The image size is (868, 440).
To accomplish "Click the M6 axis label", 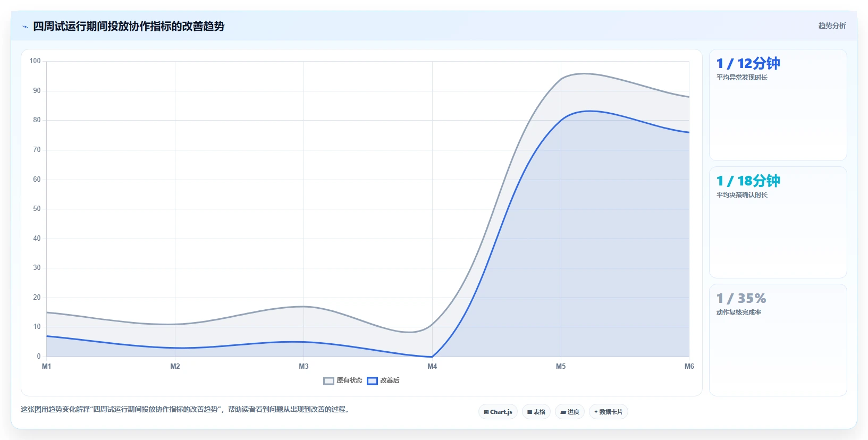I will pos(689,366).
